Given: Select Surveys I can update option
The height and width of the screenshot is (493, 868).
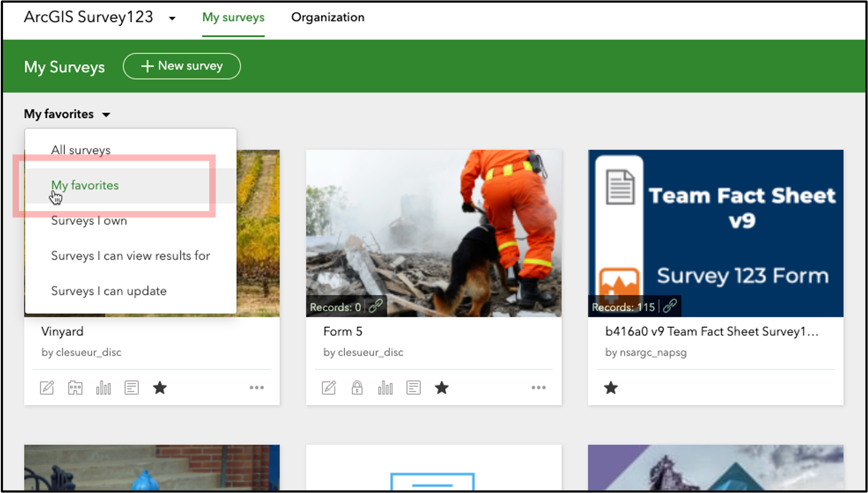Looking at the screenshot, I should (109, 291).
